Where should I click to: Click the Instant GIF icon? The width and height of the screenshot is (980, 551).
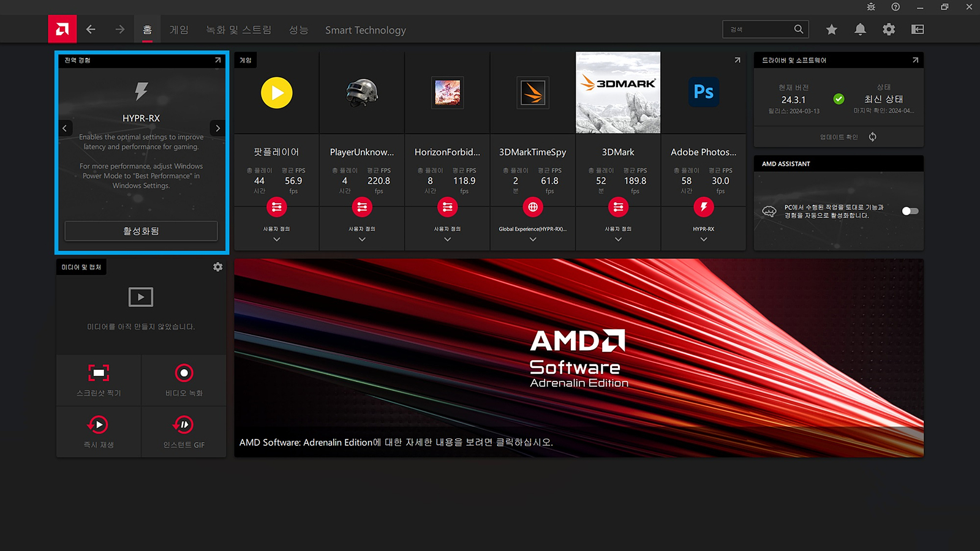pyautogui.click(x=184, y=424)
